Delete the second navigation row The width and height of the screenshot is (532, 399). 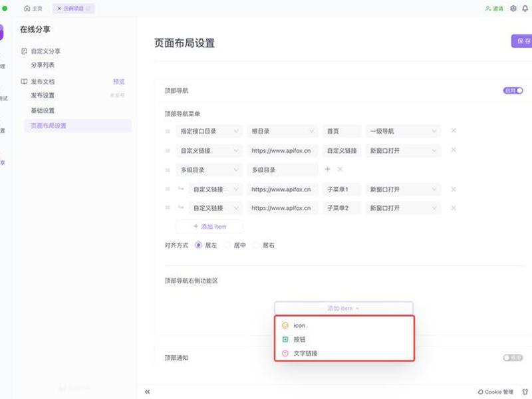[454, 150]
